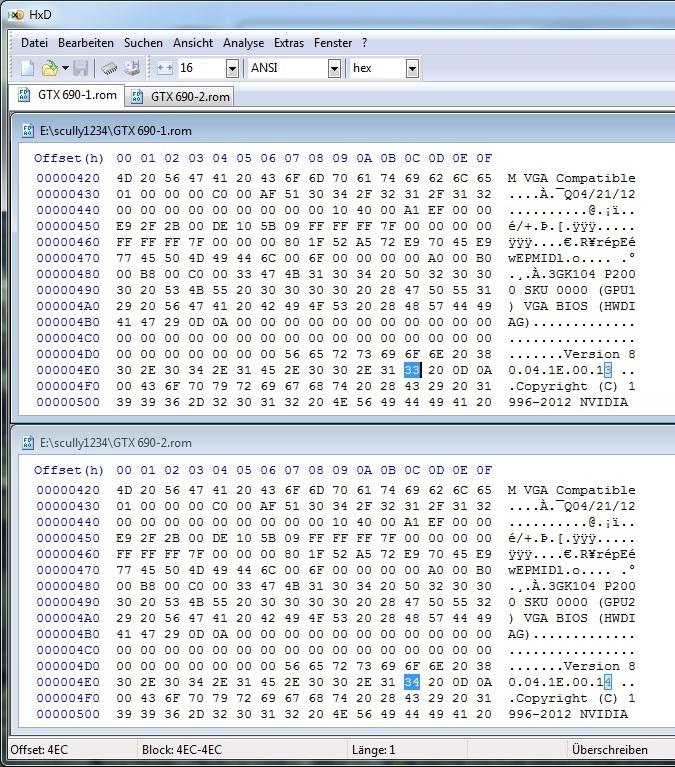The height and width of the screenshot is (767, 675).
Task: Click '..¸.À.3GK104 P200' text in the GTX 690-1.rom window
Action: [571, 274]
